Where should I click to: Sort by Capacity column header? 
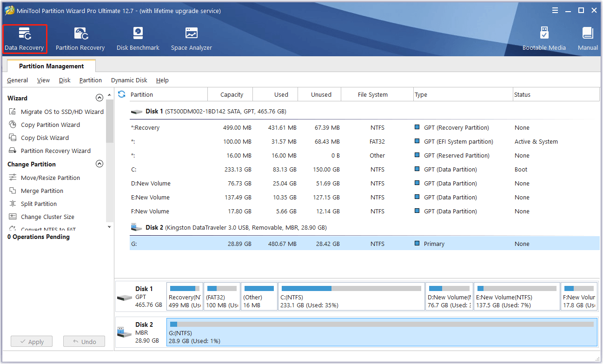(x=230, y=94)
